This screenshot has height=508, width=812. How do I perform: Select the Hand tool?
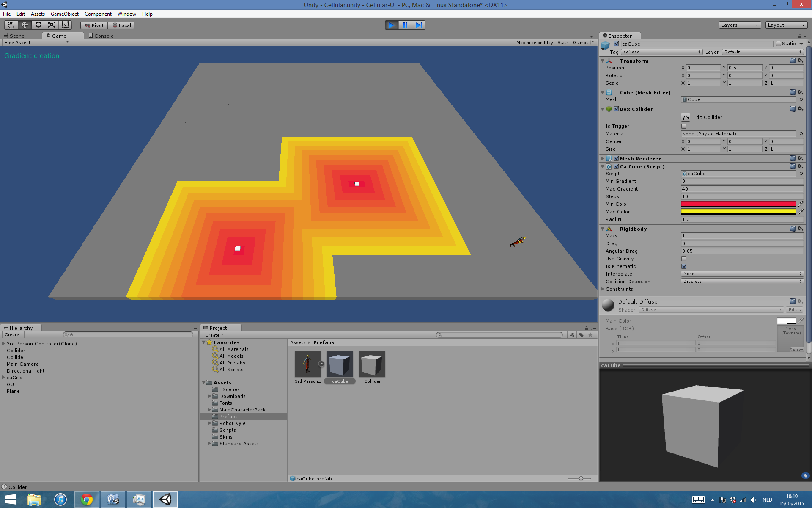pos(11,25)
